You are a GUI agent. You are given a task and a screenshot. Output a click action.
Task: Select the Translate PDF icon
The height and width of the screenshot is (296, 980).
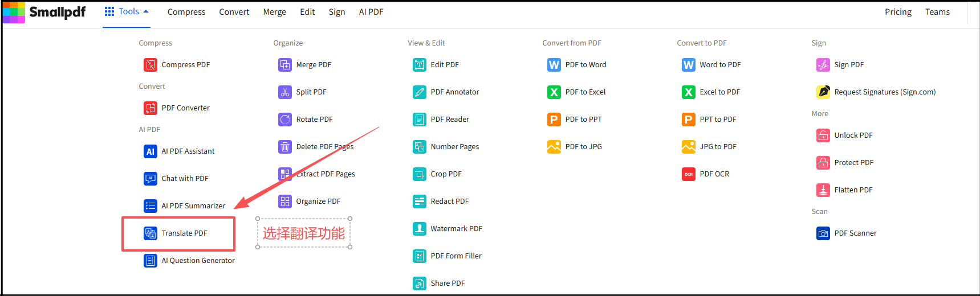pyautogui.click(x=150, y=233)
